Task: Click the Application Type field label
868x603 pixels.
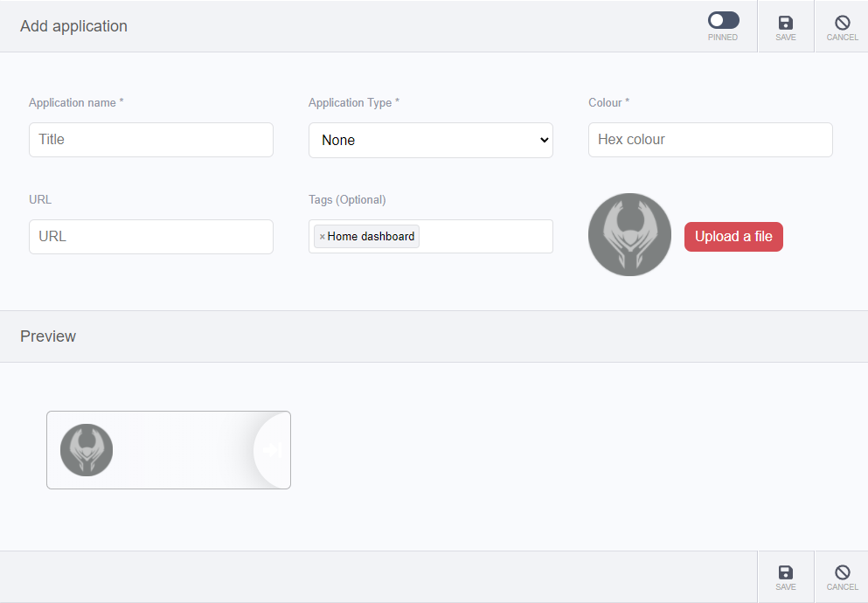Action: point(353,102)
